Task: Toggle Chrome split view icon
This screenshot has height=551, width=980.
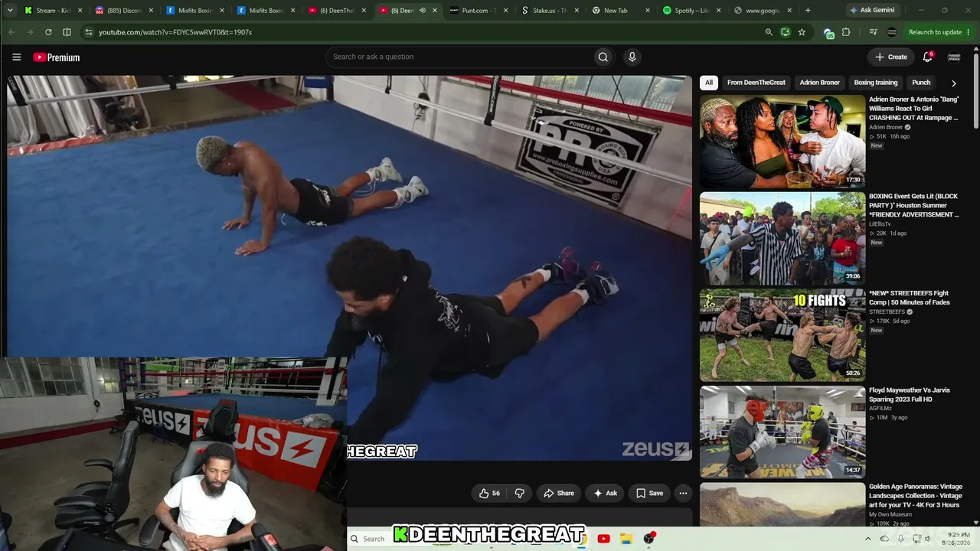Action: pos(67,32)
